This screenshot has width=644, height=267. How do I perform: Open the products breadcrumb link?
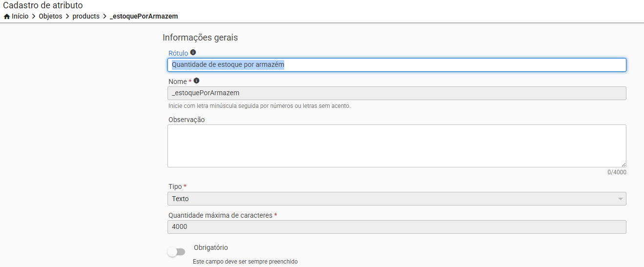[86, 16]
